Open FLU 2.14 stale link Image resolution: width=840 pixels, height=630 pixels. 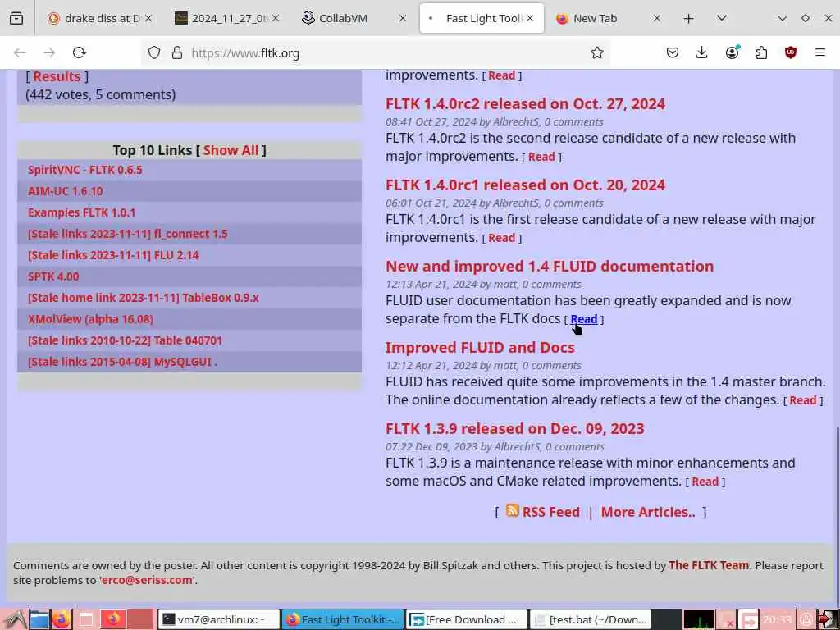113,255
